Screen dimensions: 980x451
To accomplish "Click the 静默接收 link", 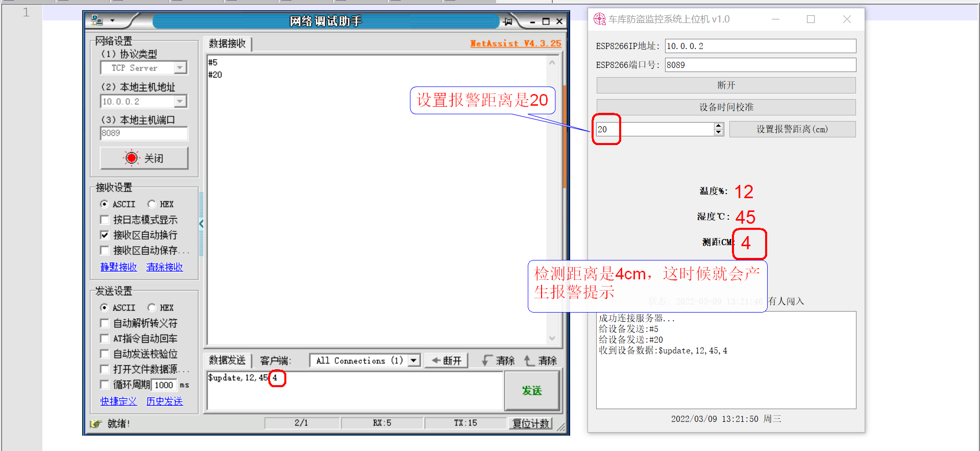I will pos(118,267).
